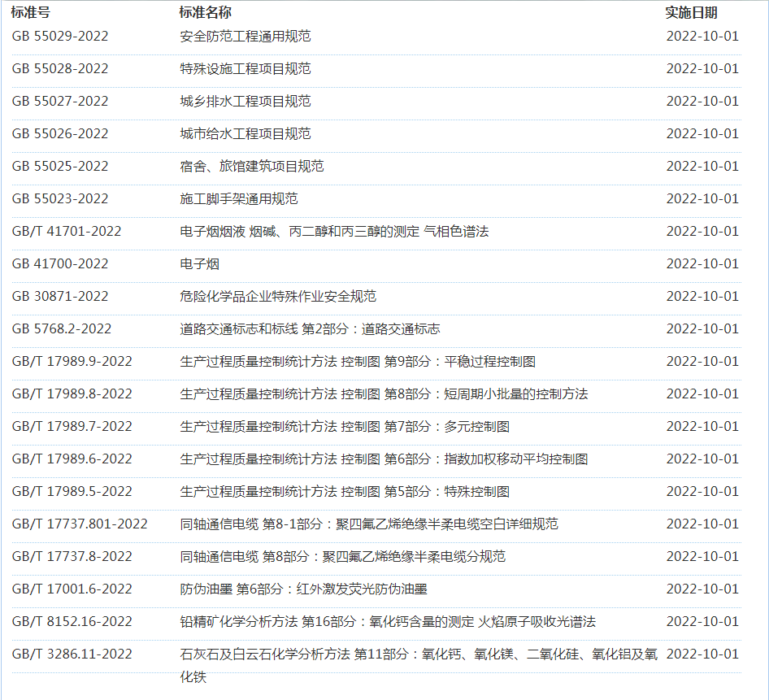Viewport: 769px width, 700px height.
Task: Click GB/T 8152.16-2022 standard number
Action: [x=72, y=621]
